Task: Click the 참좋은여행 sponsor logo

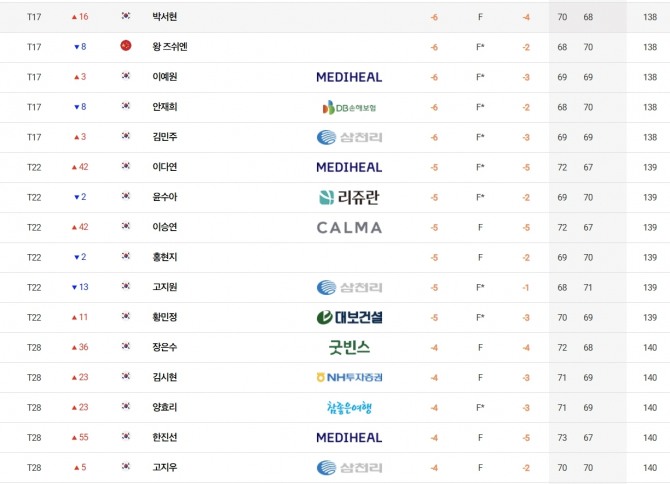Action: point(349,407)
